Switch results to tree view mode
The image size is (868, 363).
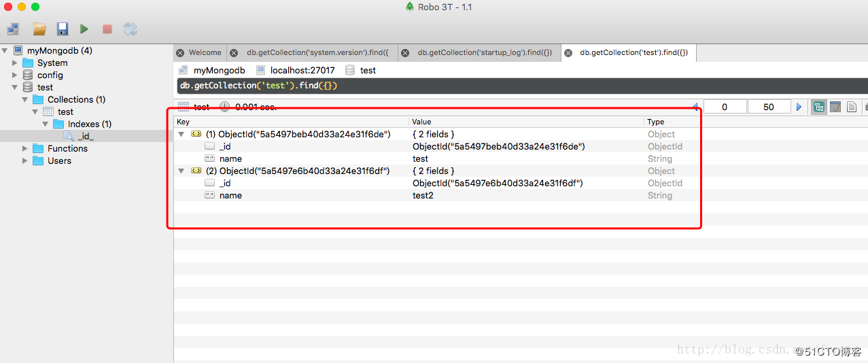pyautogui.click(x=819, y=107)
